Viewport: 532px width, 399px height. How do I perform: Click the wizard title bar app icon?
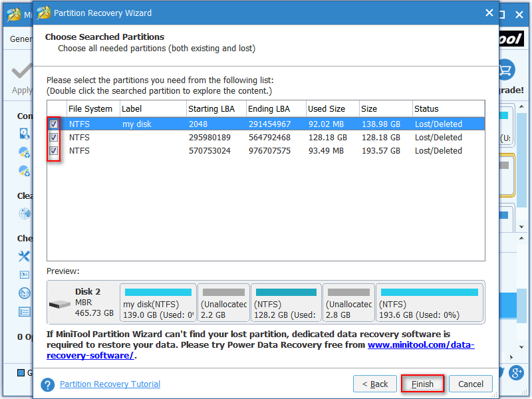44,13
